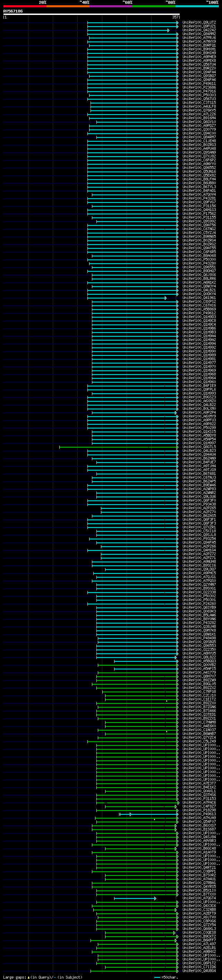Select the UniRef100_A7PRJ6 entry
Screen dimensions: 222x980
(199, 38)
